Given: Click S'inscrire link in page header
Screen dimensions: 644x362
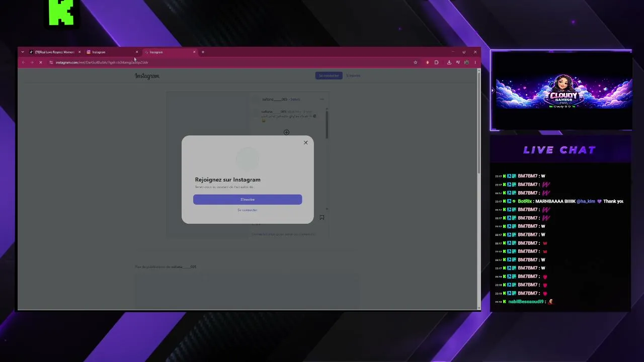Looking at the screenshot, I should click(x=353, y=75).
